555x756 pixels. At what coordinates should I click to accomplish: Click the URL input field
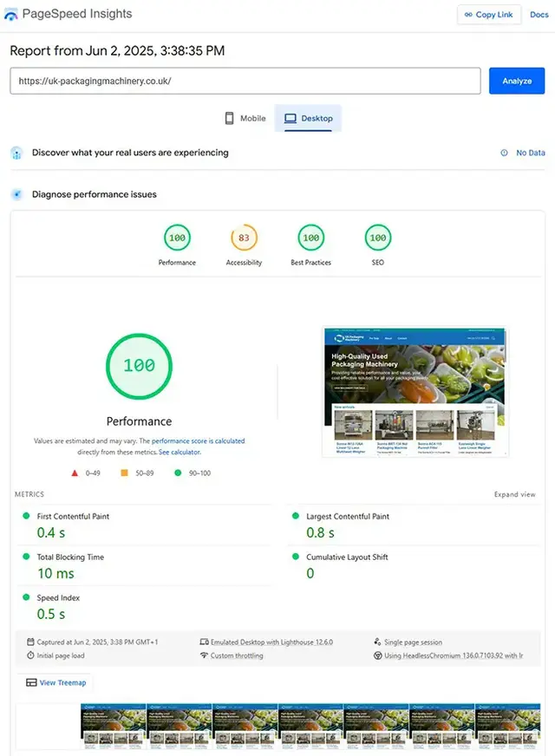243,81
